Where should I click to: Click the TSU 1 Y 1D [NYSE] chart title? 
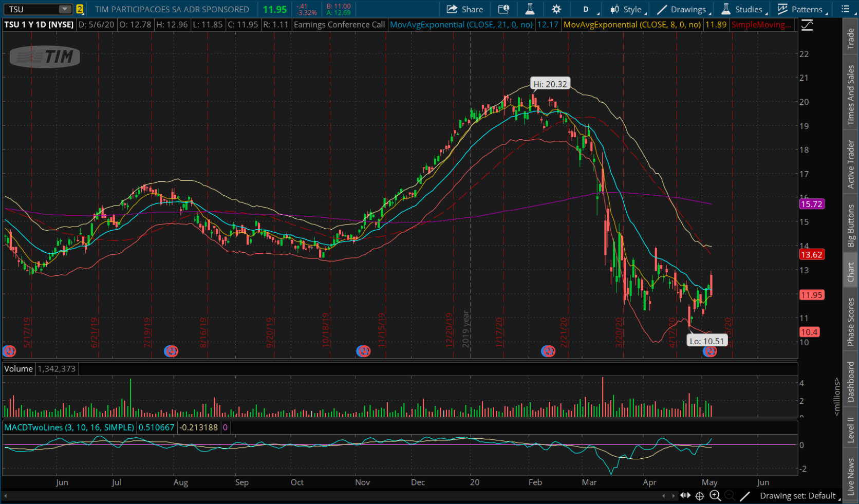[x=39, y=25]
